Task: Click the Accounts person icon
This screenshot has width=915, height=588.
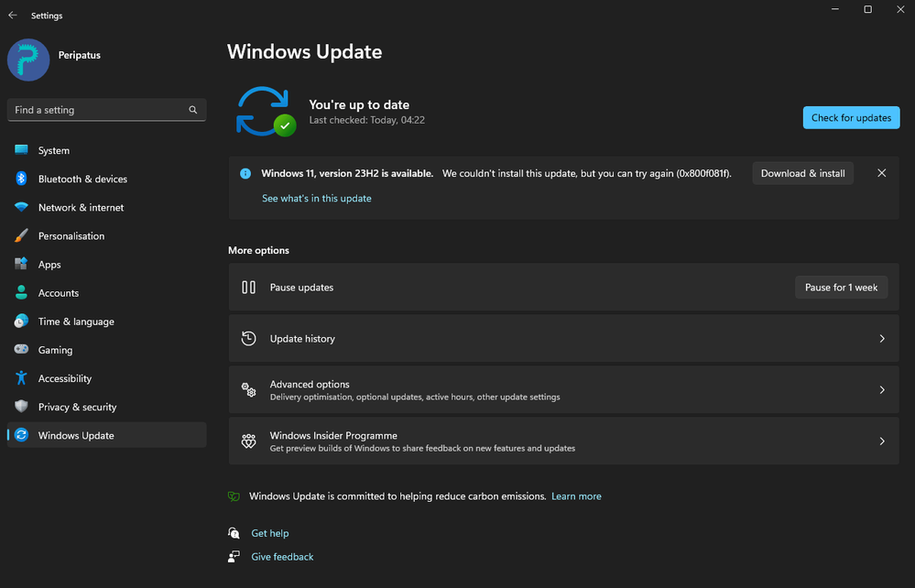Action: [22, 292]
